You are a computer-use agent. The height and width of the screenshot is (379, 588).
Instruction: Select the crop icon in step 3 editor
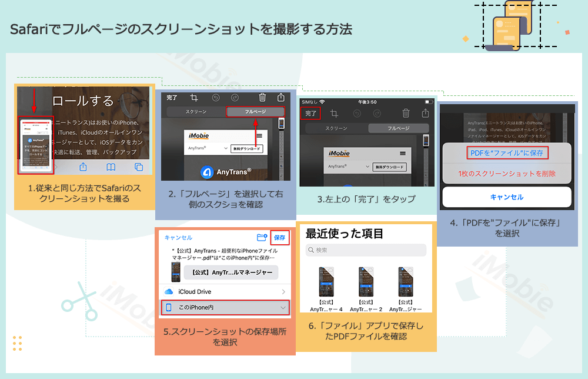pos(334,114)
